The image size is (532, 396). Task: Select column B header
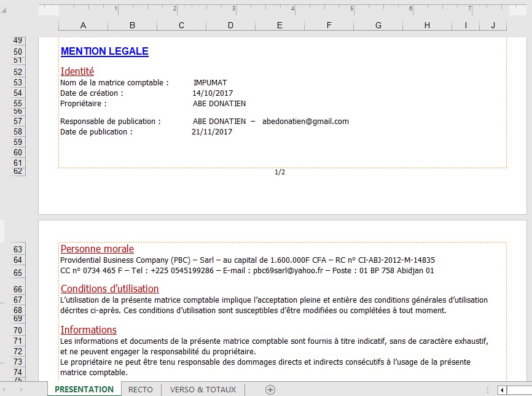coord(132,25)
